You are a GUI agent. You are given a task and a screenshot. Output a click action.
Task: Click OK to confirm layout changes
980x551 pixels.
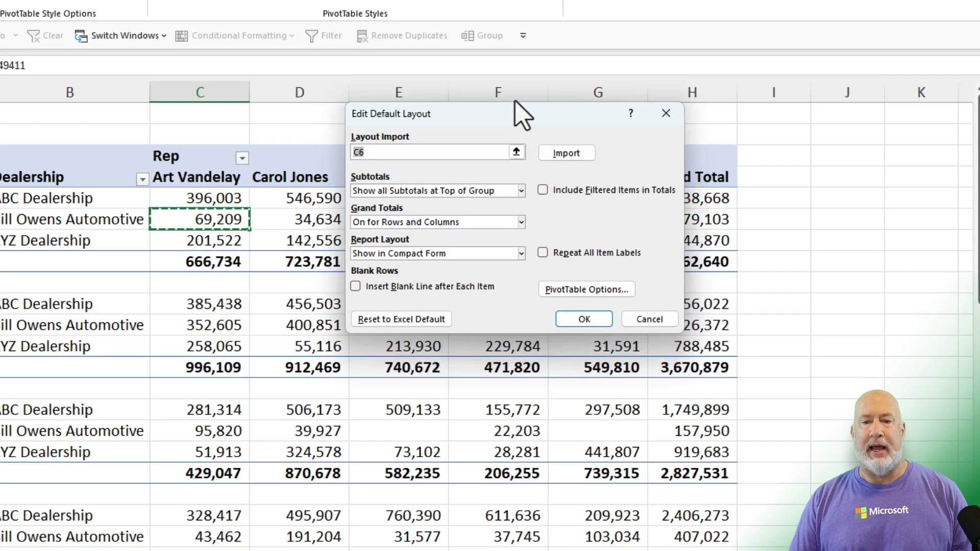click(583, 319)
